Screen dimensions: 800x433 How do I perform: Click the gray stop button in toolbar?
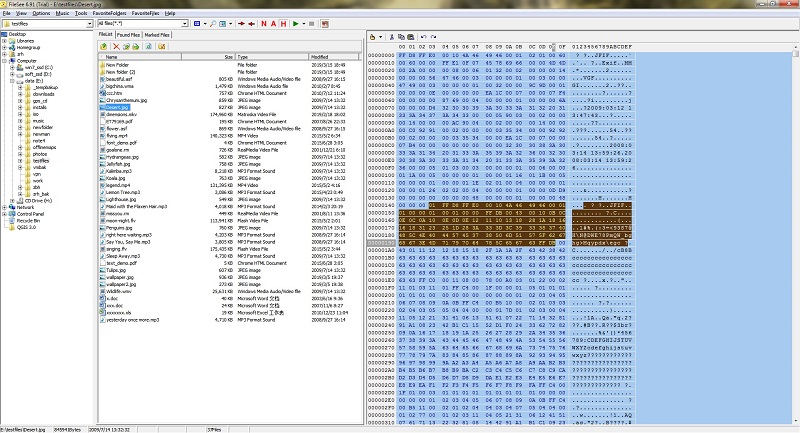[311, 24]
